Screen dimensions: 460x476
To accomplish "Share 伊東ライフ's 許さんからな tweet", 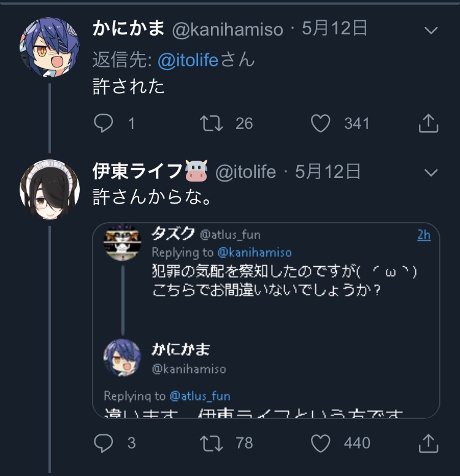I will click(x=427, y=442).
